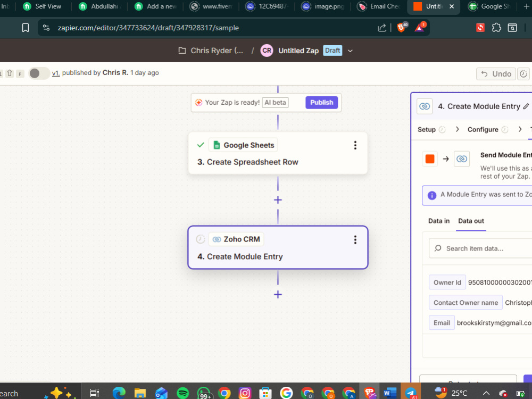Open Telegram from the taskbar
This screenshot has height=399, width=532.
(411, 393)
